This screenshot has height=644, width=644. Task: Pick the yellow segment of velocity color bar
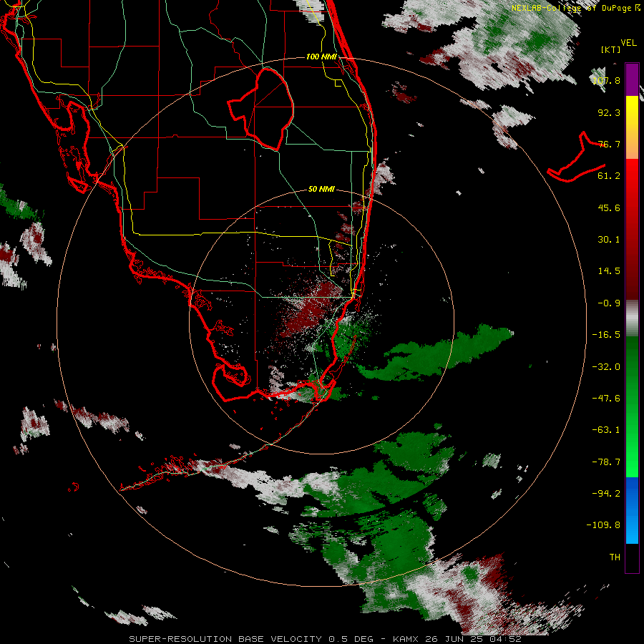point(632,127)
